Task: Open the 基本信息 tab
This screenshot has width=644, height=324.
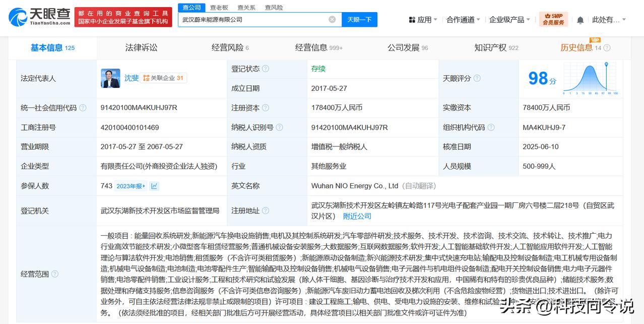Action: [52, 47]
